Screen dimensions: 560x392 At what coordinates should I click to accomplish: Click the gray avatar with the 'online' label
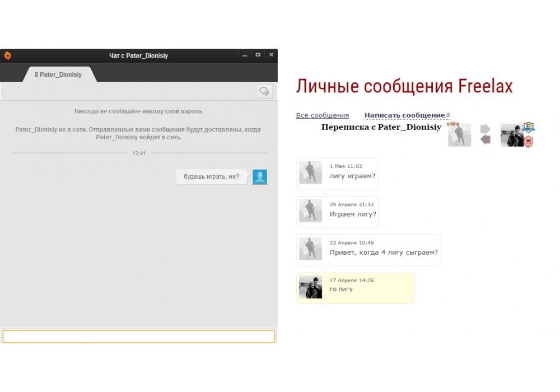coord(459,136)
